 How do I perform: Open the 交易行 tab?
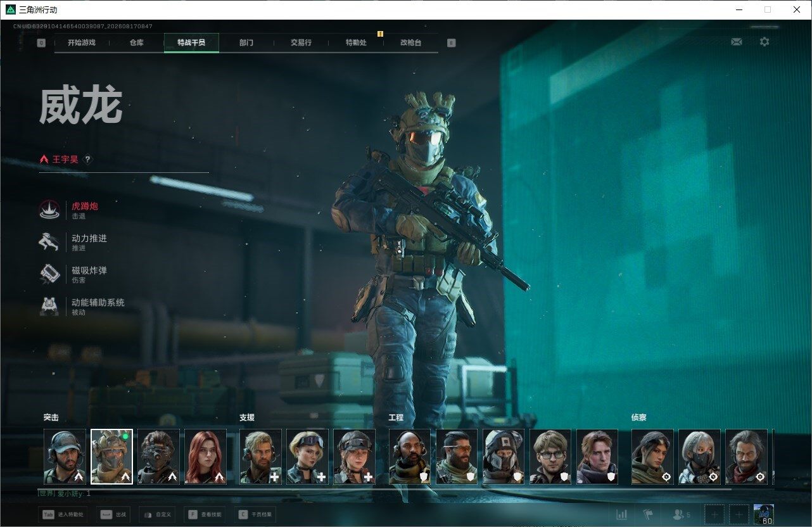[x=301, y=43]
